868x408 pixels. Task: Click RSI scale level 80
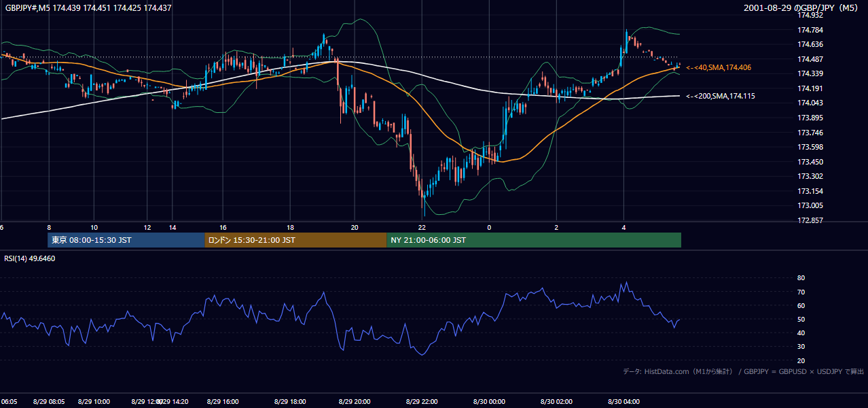[x=801, y=278]
